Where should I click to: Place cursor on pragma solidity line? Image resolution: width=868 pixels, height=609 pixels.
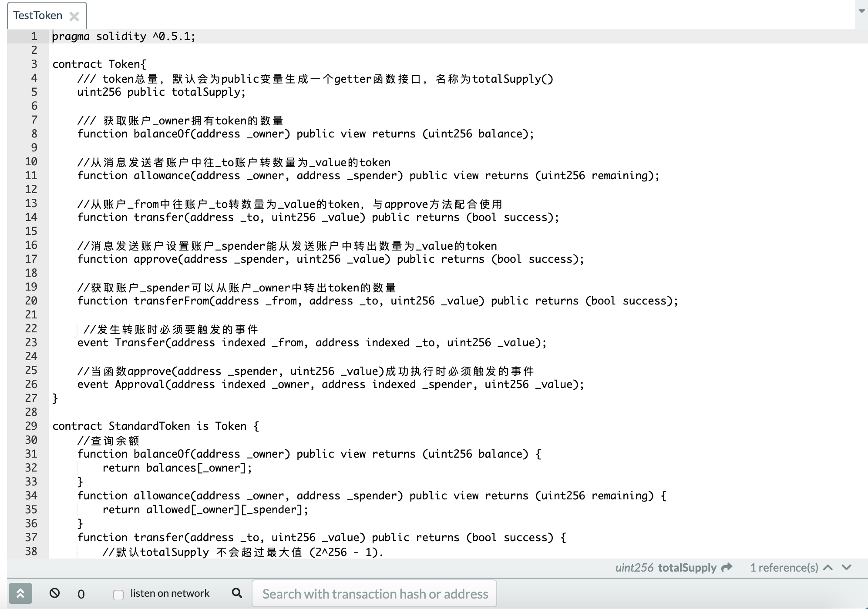(x=124, y=36)
